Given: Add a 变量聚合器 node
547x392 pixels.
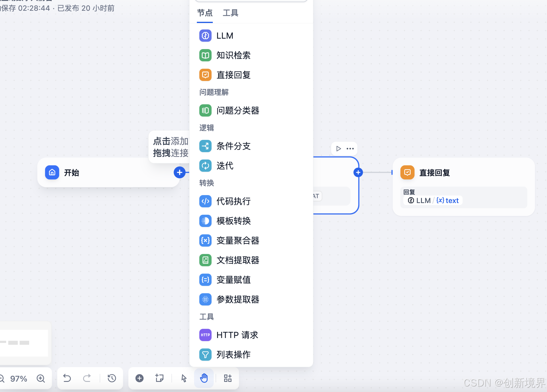Looking at the screenshot, I should [238, 240].
